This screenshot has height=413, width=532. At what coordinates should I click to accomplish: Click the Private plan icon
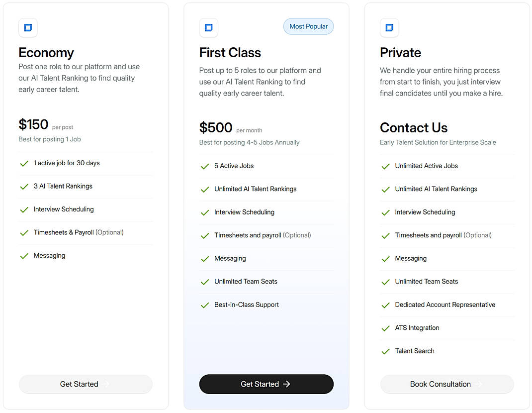tap(389, 28)
